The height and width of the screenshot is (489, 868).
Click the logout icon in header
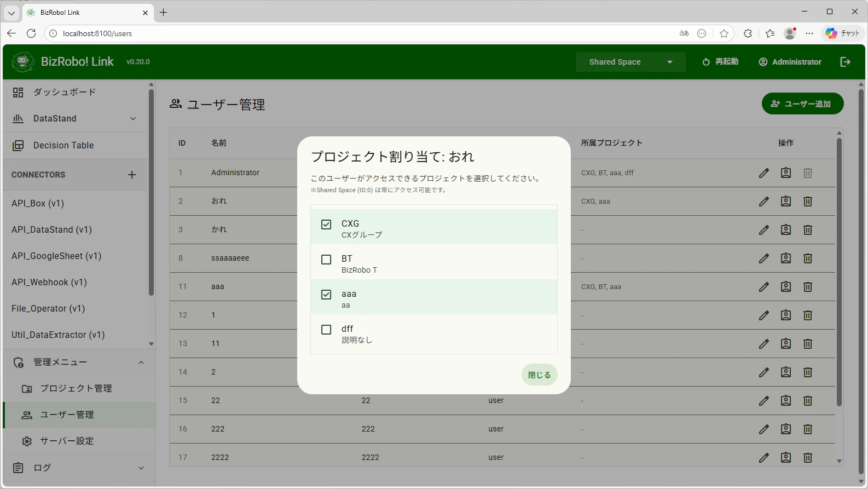pos(845,62)
